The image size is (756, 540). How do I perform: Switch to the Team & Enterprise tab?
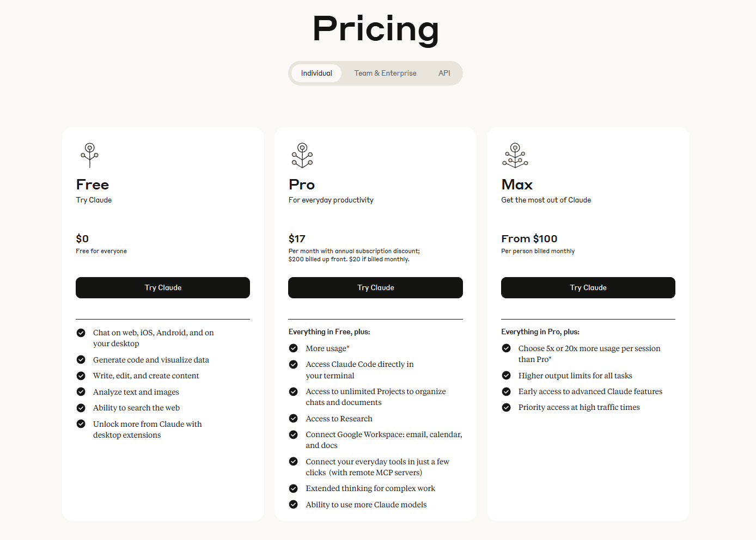[x=385, y=73]
